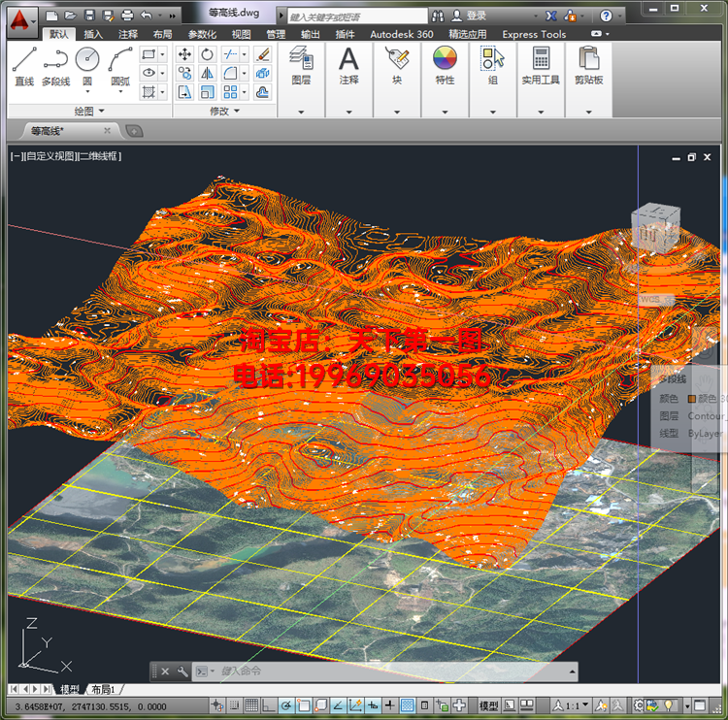Click the orange color swatch in properties
This screenshot has height=720, width=728.
(692, 398)
